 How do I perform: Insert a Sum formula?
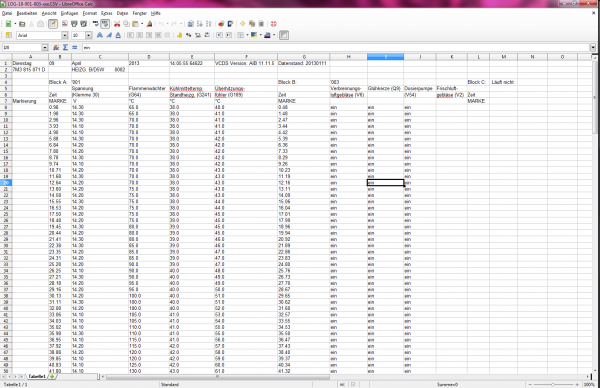click(65, 47)
